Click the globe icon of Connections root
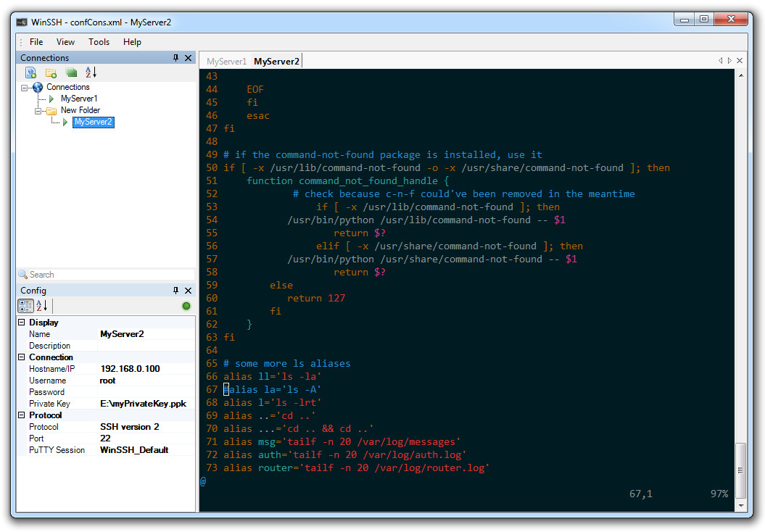The height and width of the screenshot is (532, 765). [x=38, y=87]
